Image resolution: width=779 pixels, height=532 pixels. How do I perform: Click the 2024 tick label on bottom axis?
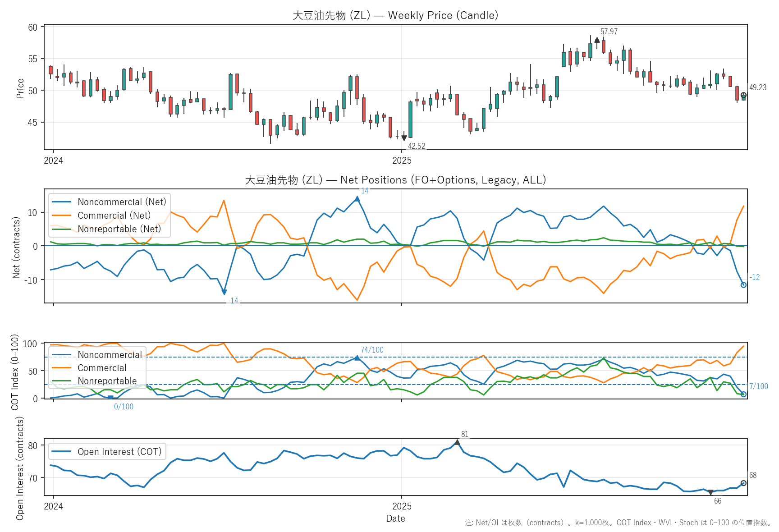point(54,506)
